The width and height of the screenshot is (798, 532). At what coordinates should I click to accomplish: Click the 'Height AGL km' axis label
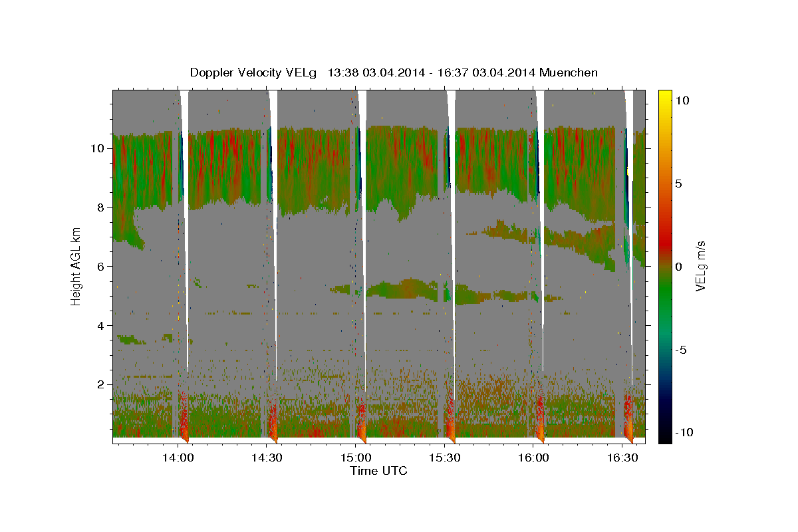coord(76,266)
